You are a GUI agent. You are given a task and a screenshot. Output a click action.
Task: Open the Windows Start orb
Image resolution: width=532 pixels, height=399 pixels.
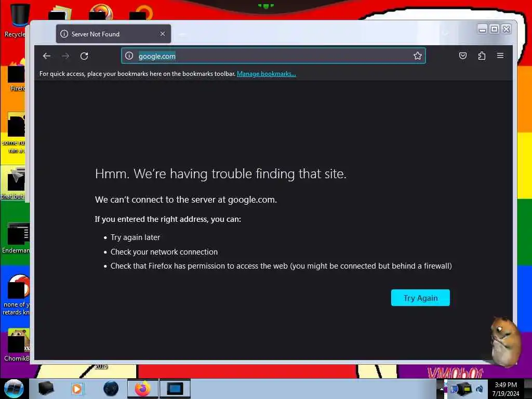pos(14,389)
